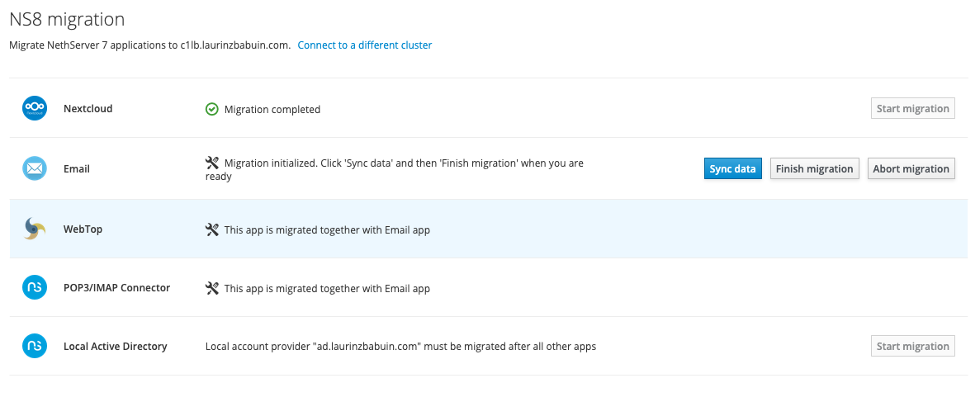
Task: Click the POP3/IMAP Connector icon
Action: (35, 287)
